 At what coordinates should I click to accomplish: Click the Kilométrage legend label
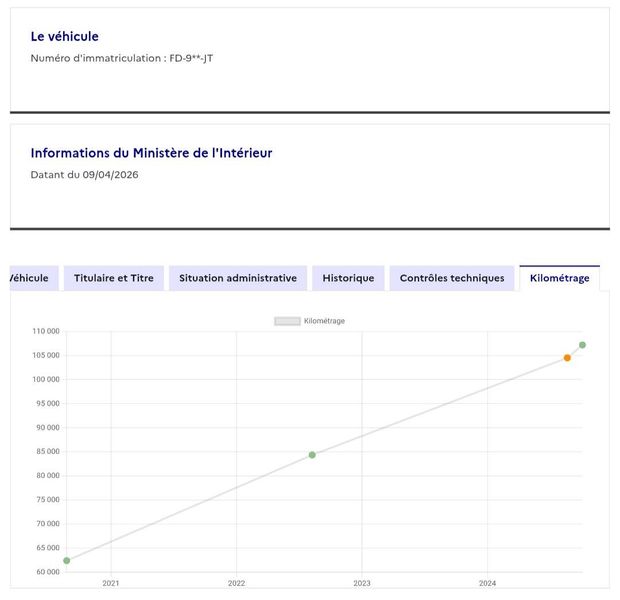click(x=324, y=321)
